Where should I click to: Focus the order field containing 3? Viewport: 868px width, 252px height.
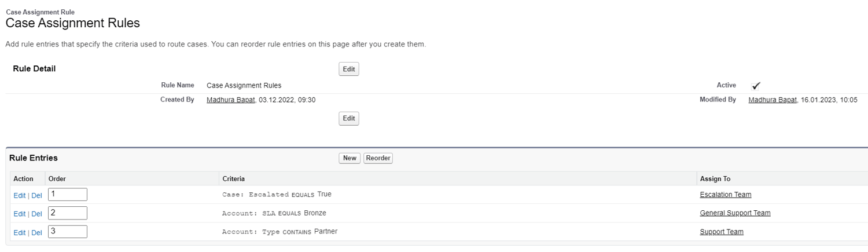(x=68, y=232)
